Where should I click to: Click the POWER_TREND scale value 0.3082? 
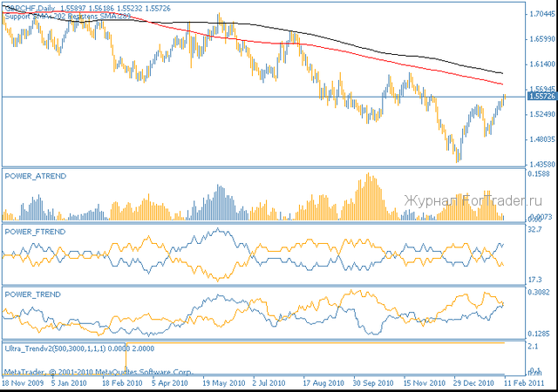[539, 292]
